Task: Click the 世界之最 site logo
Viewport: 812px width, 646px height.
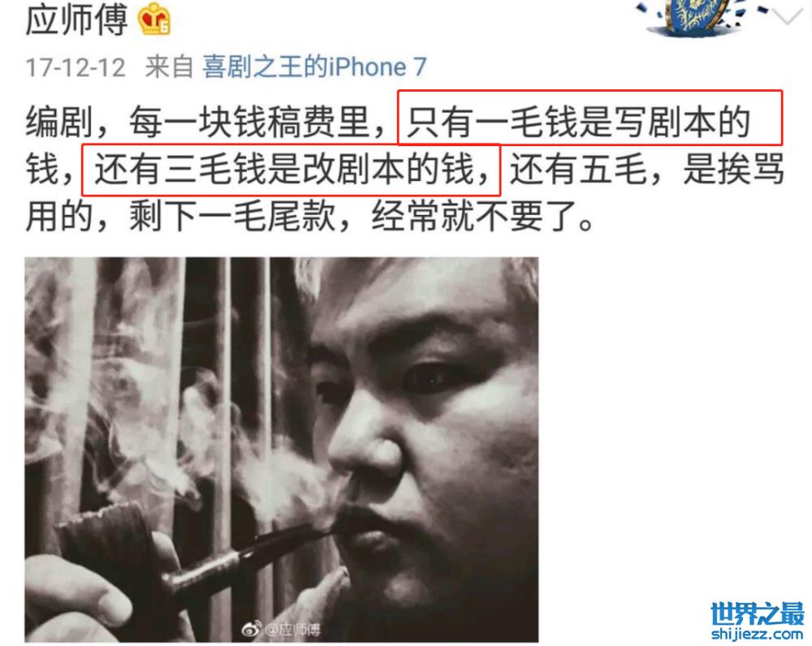Action: click(757, 614)
